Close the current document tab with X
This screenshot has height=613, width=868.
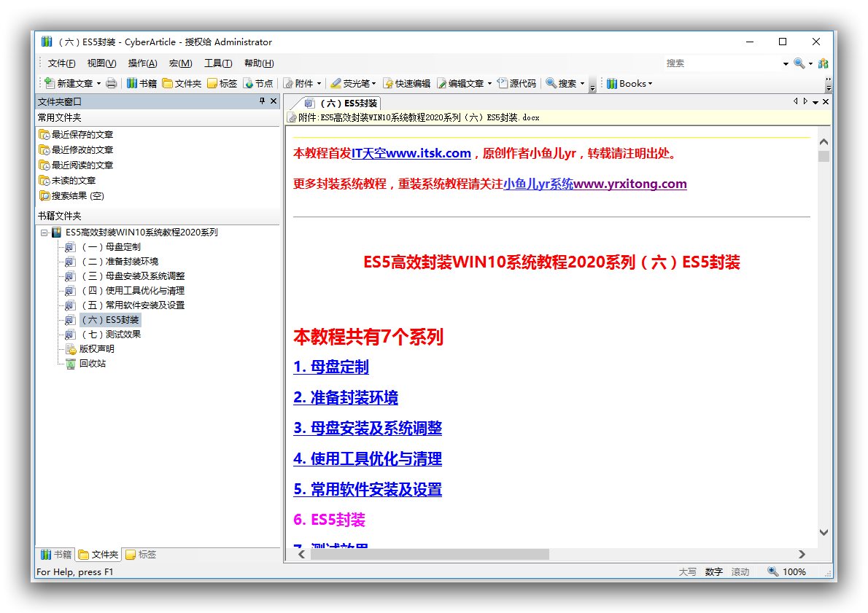point(826,102)
